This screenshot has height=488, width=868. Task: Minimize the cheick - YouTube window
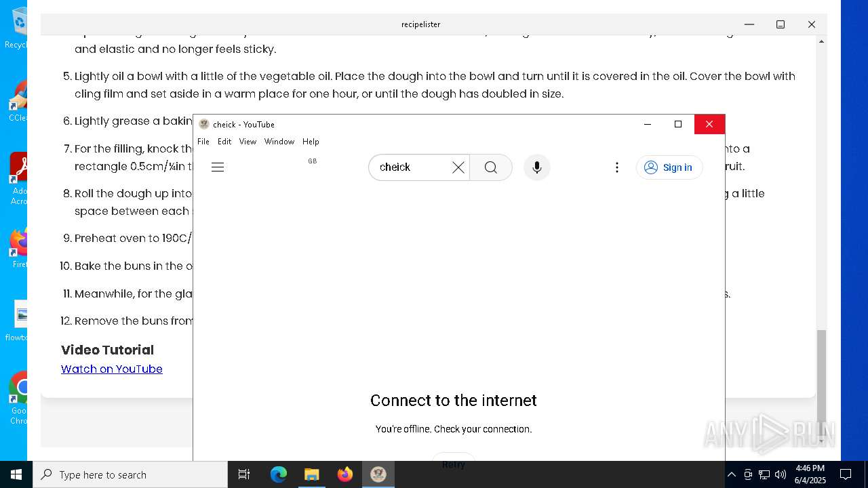[x=648, y=124]
